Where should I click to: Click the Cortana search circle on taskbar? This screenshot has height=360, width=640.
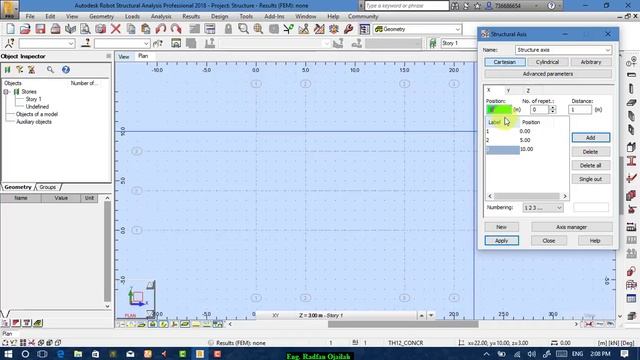pyautogui.click(x=25, y=353)
